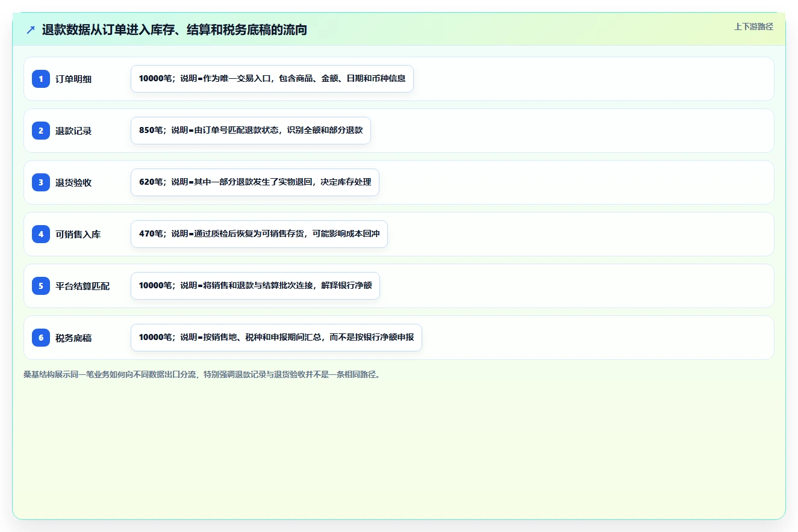Viewport: 798px width, 532px height.
Task: Select step badge 3 for 退货验收
Action: pyautogui.click(x=41, y=182)
